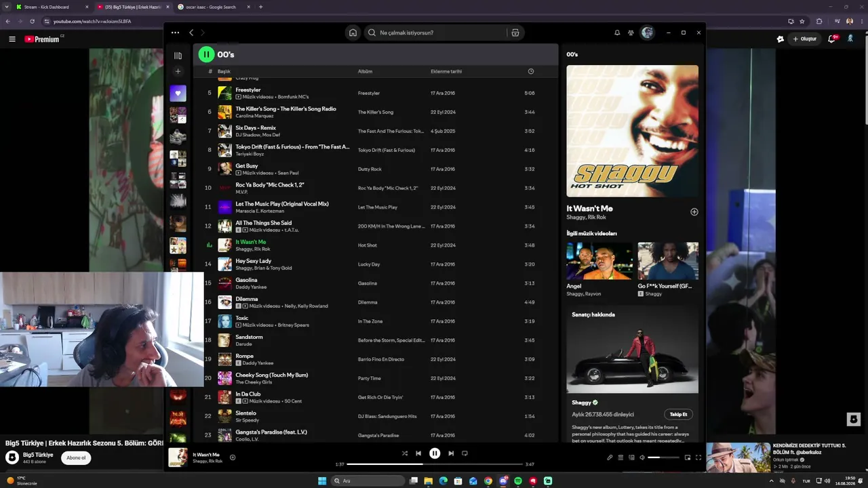Open the YouTube hamburger guide menu
Screen dimensions: 868x488
click(12, 39)
